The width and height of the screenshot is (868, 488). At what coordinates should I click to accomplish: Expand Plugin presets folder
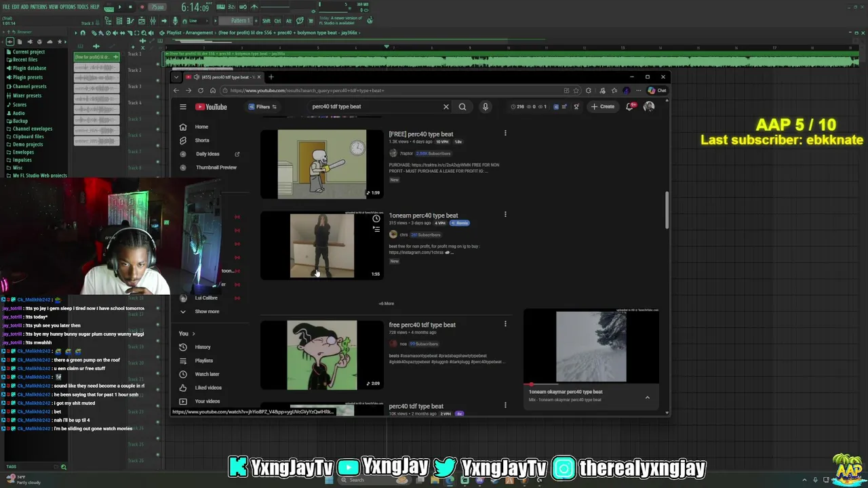pyautogui.click(x=27, y=77)
